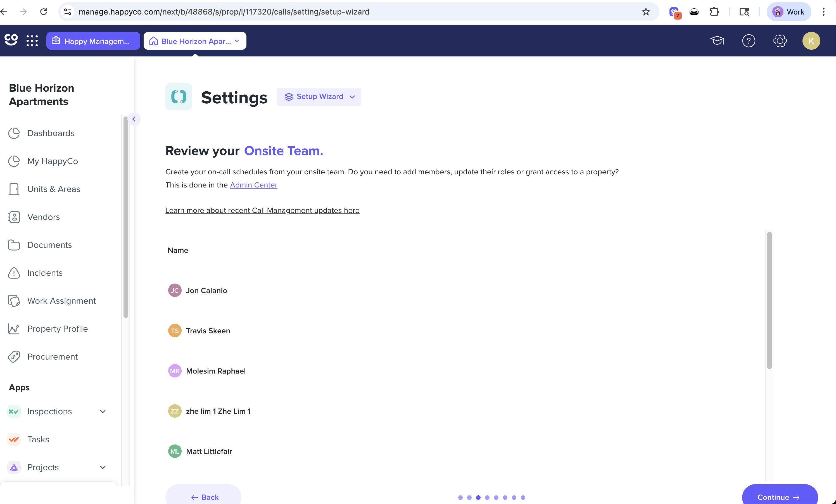The width and height of the screenshot is (836, 504).
Task: Follow the Admin Center link
Action: tap(253, 185)
